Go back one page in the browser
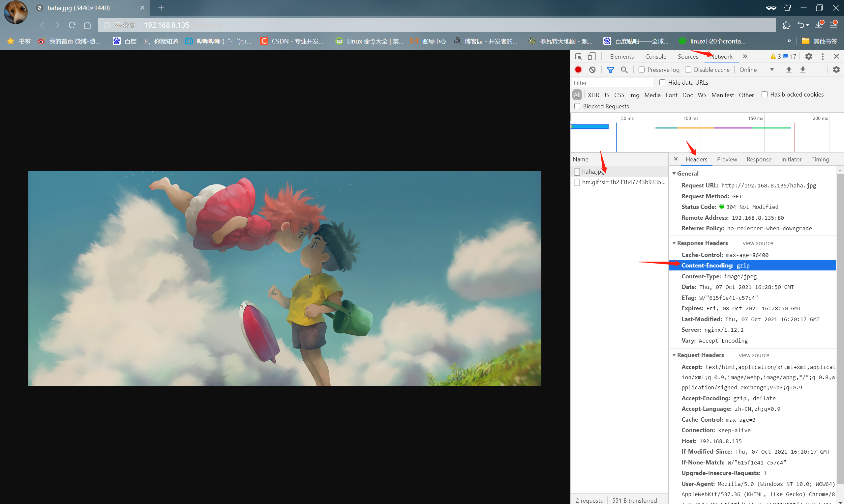This screenshot has height=504, width=844. point(42,25)
